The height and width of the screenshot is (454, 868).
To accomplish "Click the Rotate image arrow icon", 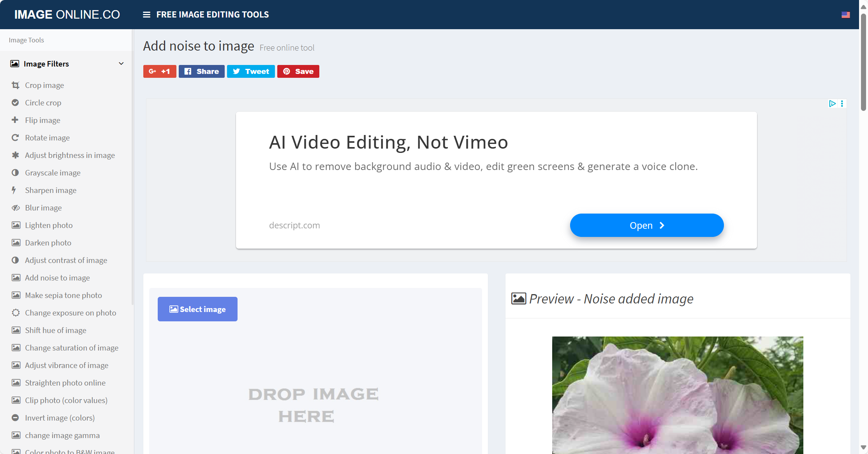I will 15,138.
